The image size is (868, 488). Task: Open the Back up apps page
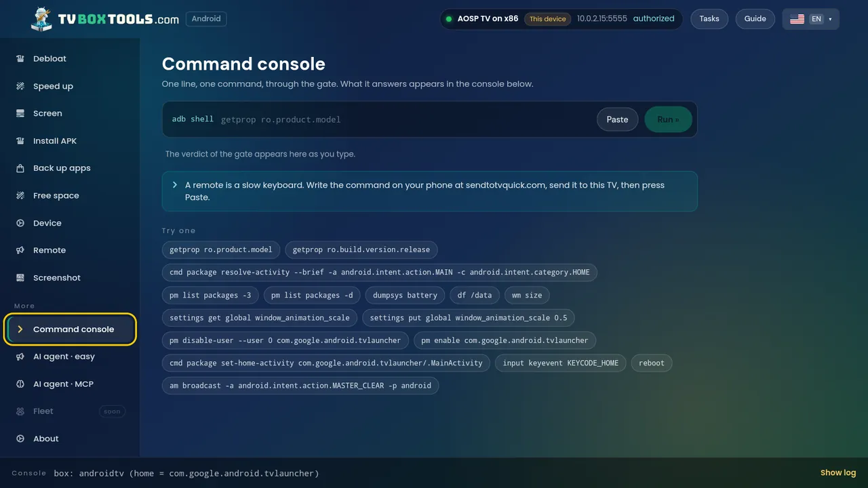point(71,168)
